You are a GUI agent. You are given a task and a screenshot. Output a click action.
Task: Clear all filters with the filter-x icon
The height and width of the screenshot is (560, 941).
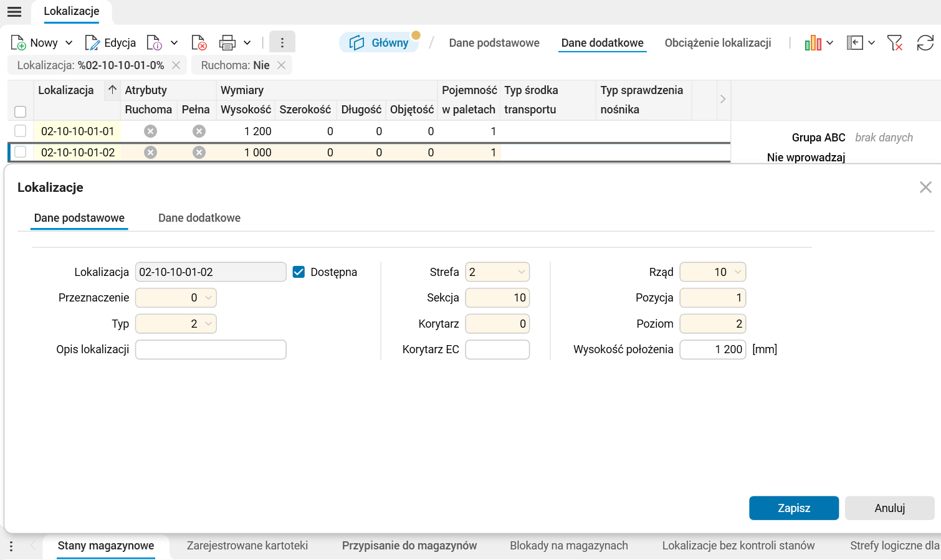tap(896, 42)
